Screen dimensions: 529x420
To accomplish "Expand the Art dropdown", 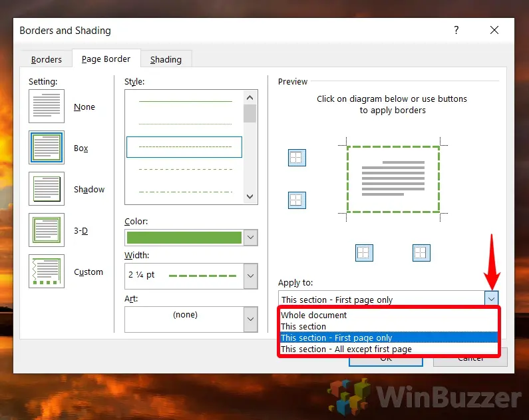I will coord(250,319).
